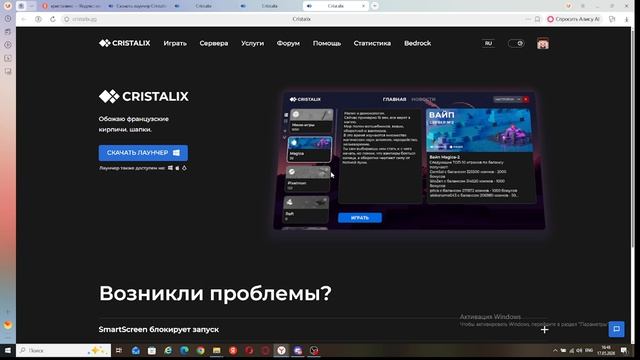Reload the page with refresh icon

(53, 19)
